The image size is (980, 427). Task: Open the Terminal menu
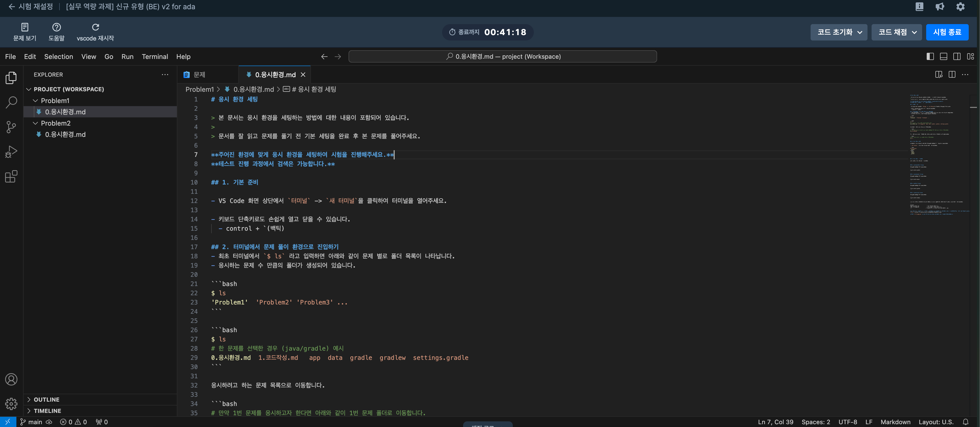click(155, 56)
